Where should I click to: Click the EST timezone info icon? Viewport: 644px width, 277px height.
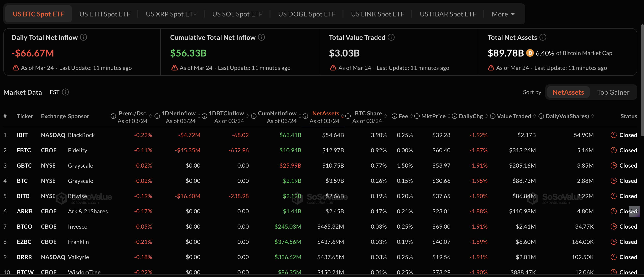coord(66,92)
